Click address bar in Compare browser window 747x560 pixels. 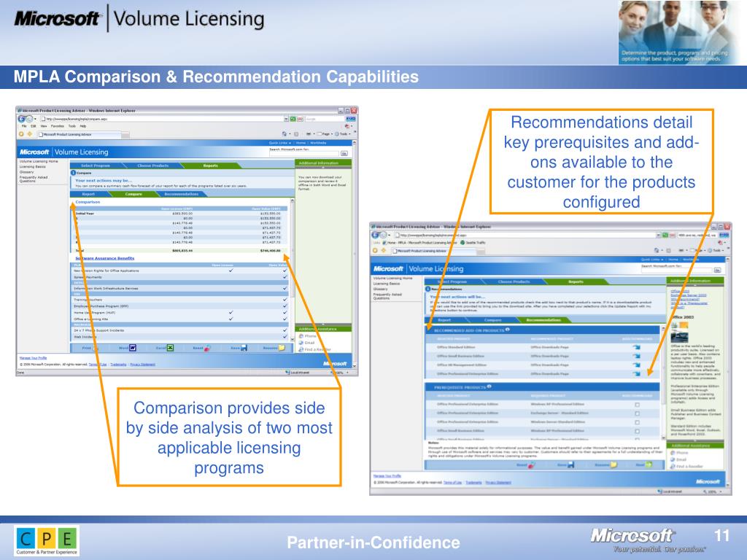[x=162, y=119]
